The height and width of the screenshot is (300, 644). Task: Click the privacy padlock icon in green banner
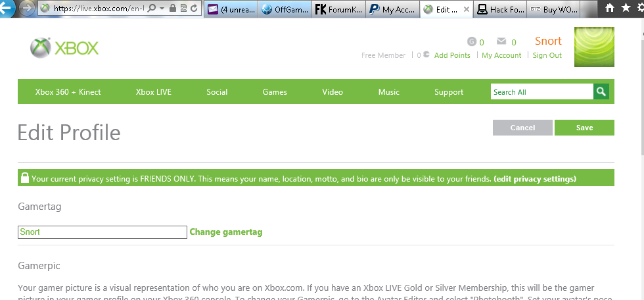[25, 178]
